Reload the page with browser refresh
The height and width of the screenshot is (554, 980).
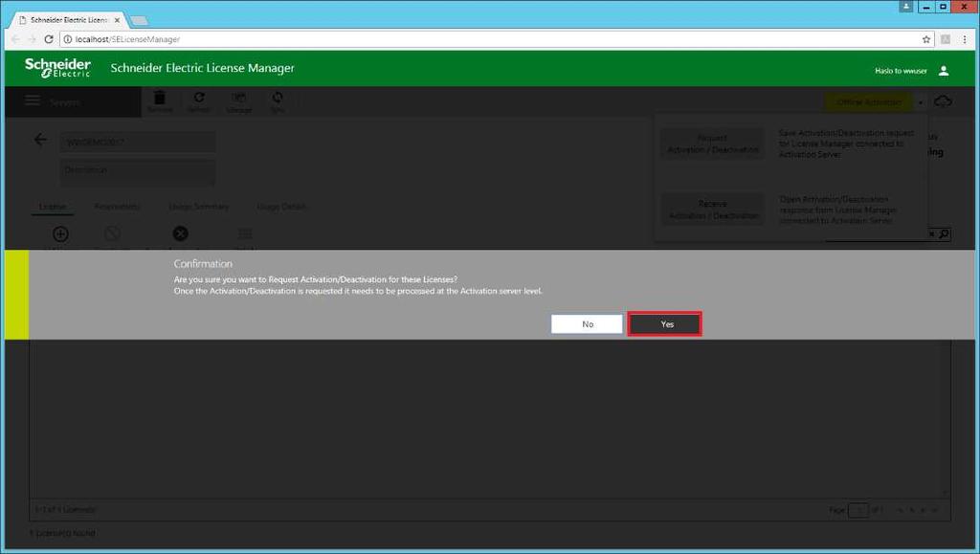point(49,39)
